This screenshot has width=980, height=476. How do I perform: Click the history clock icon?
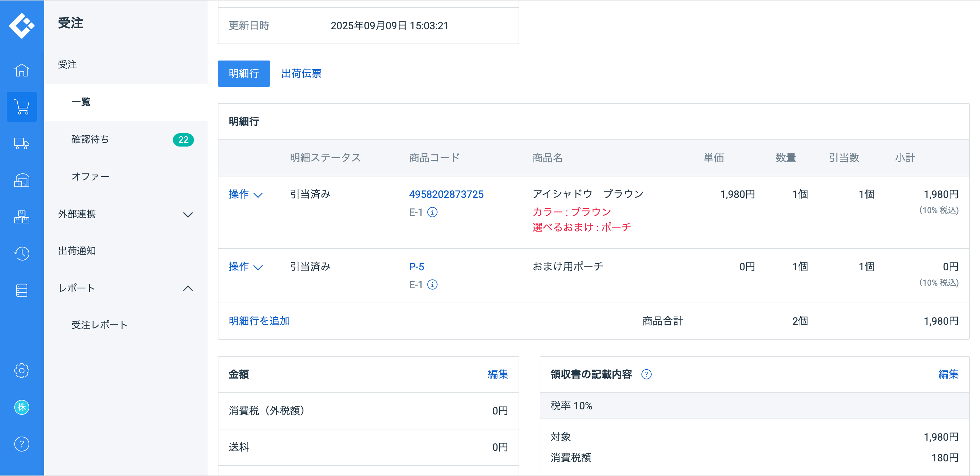pyautogui.click(x=22, y=253)
